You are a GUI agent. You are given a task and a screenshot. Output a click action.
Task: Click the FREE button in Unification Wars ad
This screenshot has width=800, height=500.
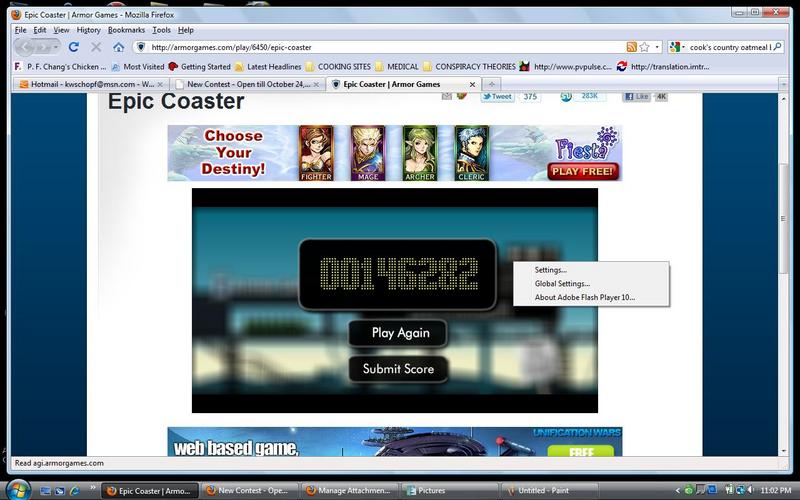[x=581, y=451]
